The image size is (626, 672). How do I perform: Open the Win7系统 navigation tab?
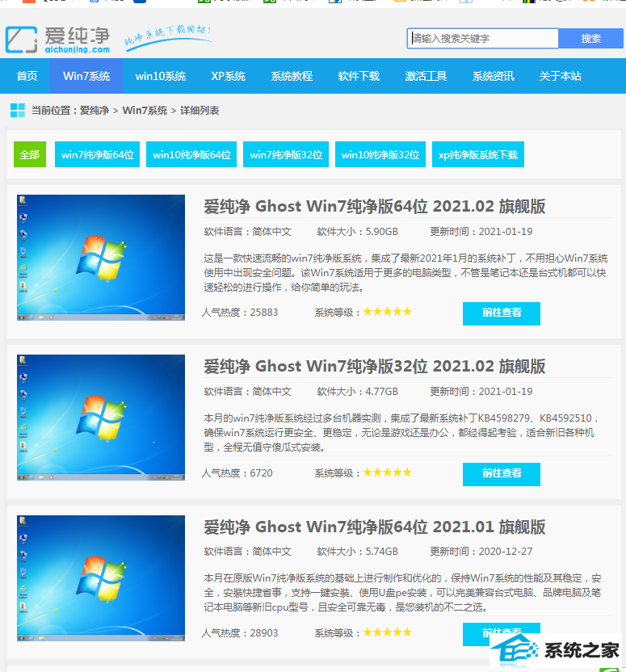[86, 76]
